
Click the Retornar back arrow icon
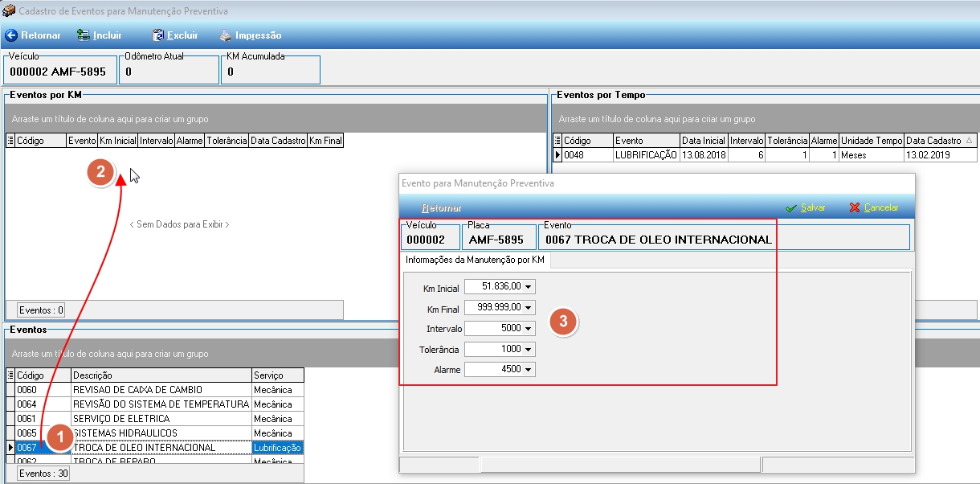[11, 35]
